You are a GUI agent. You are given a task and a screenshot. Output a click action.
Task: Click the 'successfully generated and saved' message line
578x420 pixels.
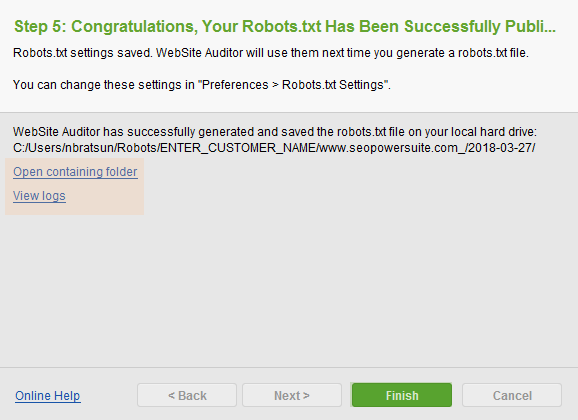275,132
